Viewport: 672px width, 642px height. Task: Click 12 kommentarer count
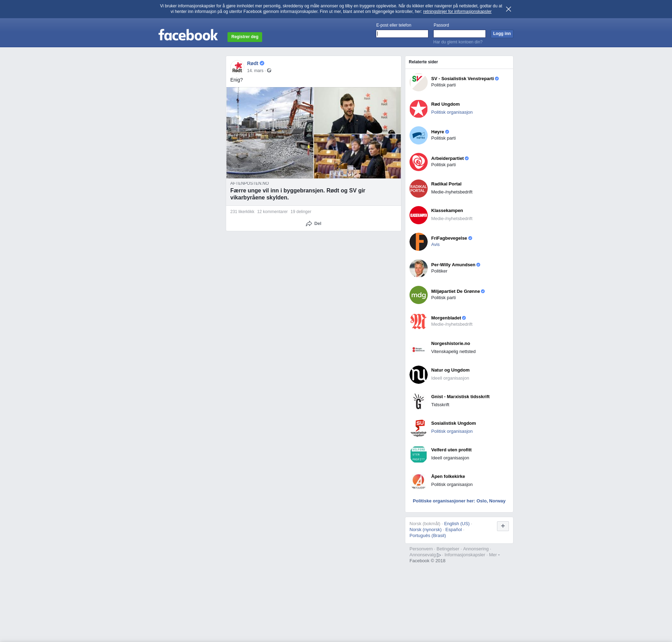coord(272,212)
